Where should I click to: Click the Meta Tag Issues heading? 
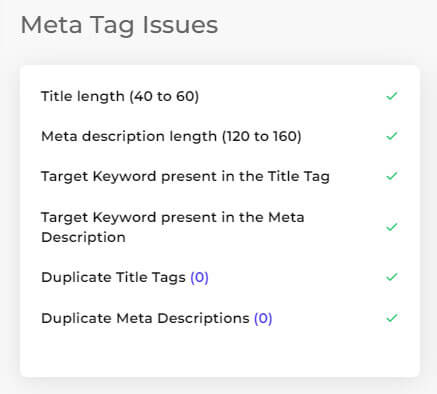[x=119, y=25]
